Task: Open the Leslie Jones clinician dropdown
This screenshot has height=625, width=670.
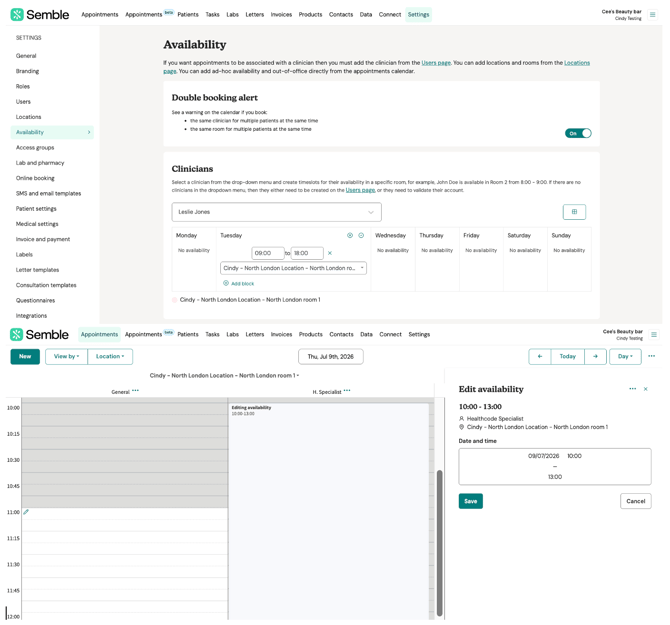Action: tap(276, 212)
